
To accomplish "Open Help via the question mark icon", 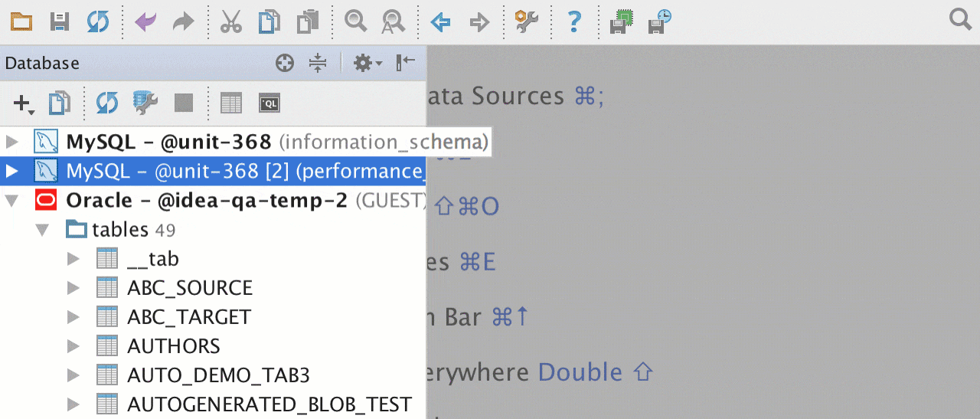I will (574, 21).
